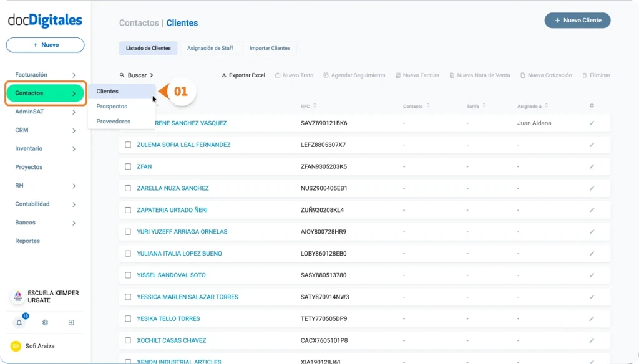Select Prospectos from the Contactos menu
639x364 pixels.
click(111, 106)
